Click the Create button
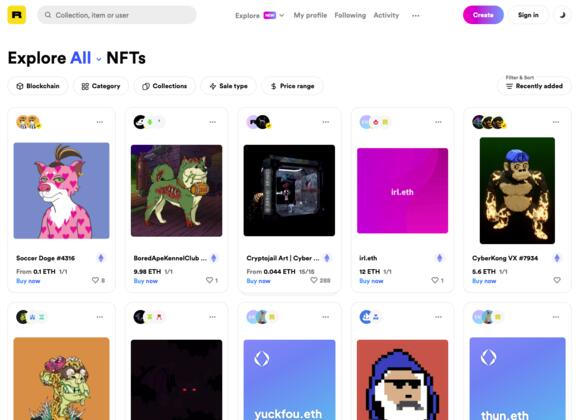The width and height of the screenshot is (580, 420). tap(483, 15)
